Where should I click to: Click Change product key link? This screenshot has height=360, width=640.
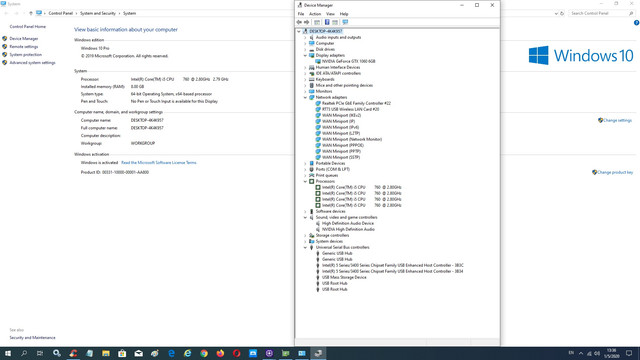[x=615, y=172]
